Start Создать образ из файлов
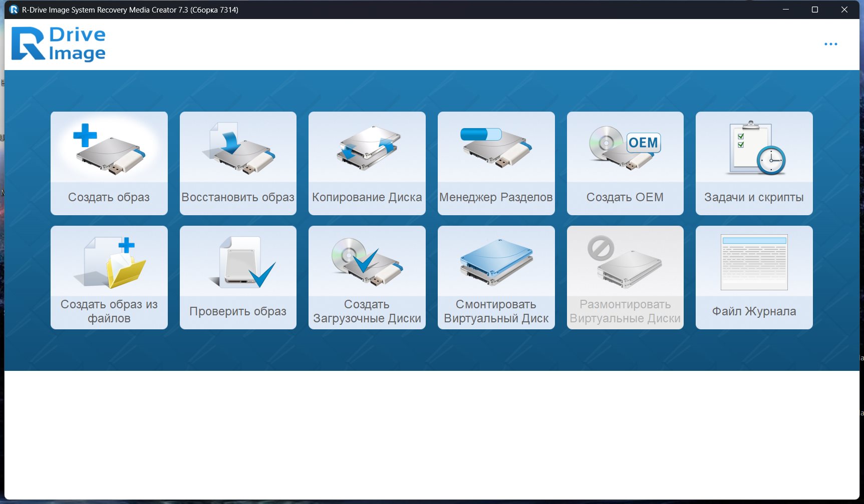 point(109,277)
